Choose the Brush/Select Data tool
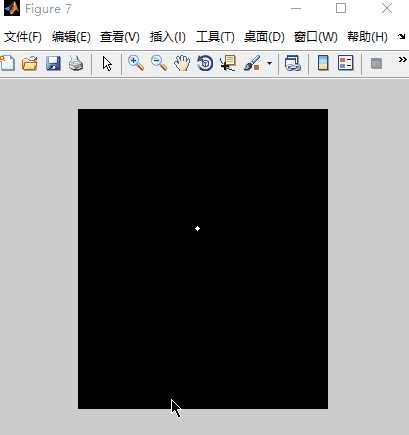The height and width of the screenshot is (435, 409). 252,63
